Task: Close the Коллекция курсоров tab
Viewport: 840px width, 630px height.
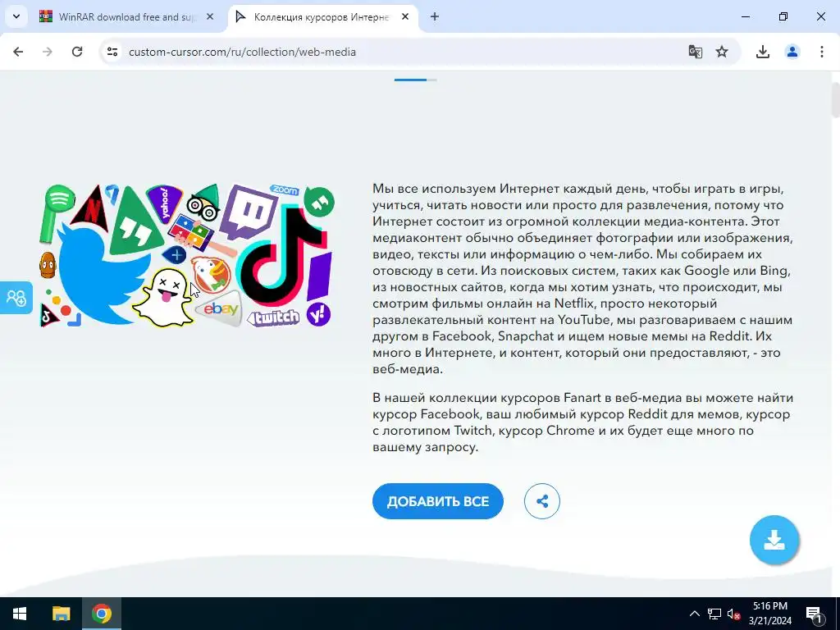Action: 405,17
